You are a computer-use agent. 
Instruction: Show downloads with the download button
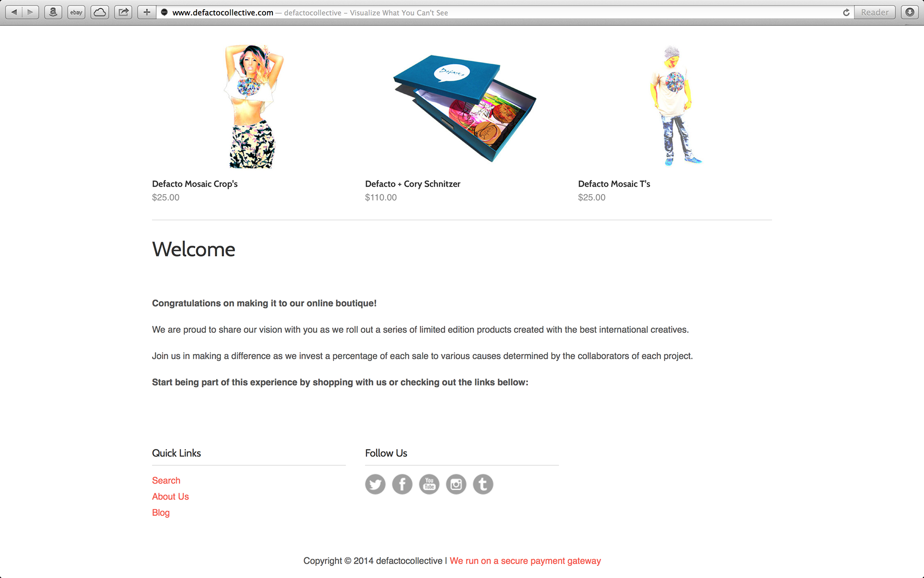[x=910, y=13]
